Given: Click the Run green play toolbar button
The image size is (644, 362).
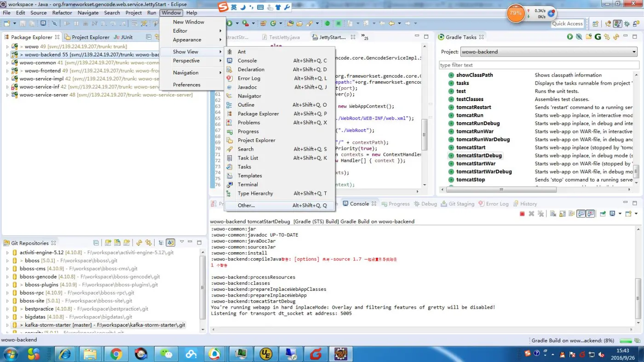Looking at the screenshot, I should [x=230, y=23].
